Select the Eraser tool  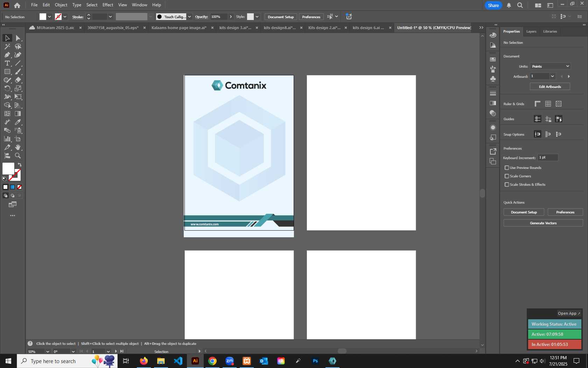[x=18, y=80]
